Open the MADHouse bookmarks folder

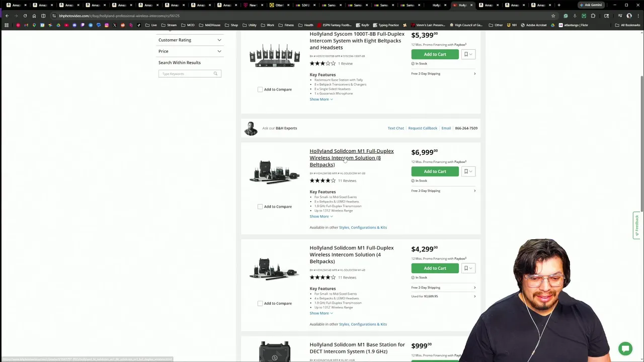point(209,25)
